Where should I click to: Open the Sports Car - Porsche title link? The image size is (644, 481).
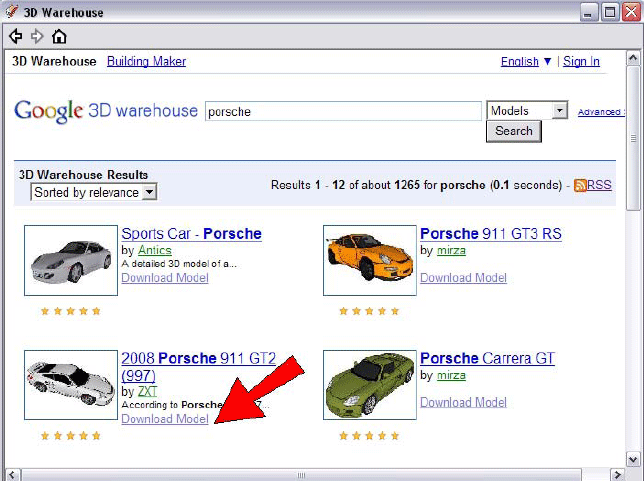[x=191, y=233]
